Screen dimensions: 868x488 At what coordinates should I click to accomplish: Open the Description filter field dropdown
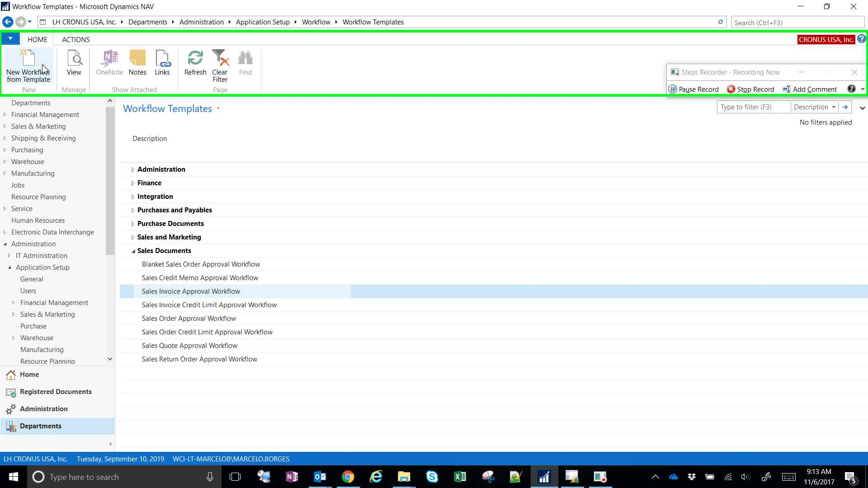point(833,107)
